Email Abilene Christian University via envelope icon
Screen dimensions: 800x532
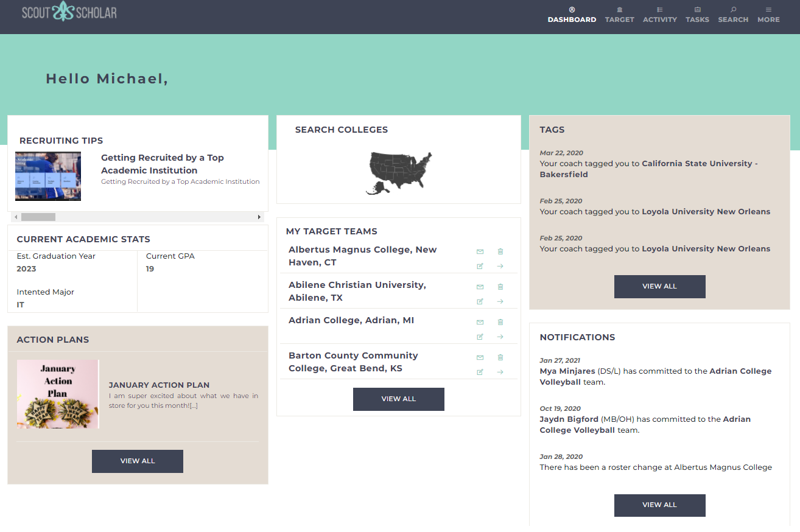(x=480, y=287)
